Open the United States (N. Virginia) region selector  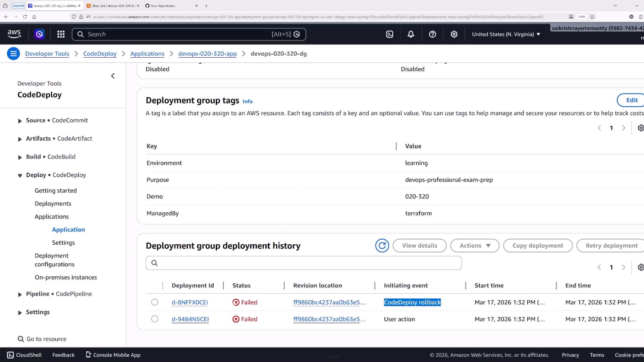pyautogui.click(x=506, y=34)
